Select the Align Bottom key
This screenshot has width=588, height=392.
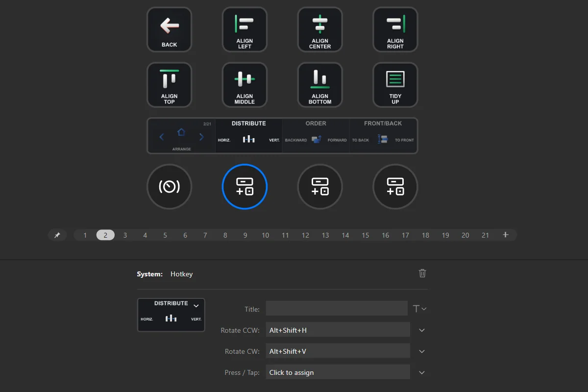click(320, 85)
